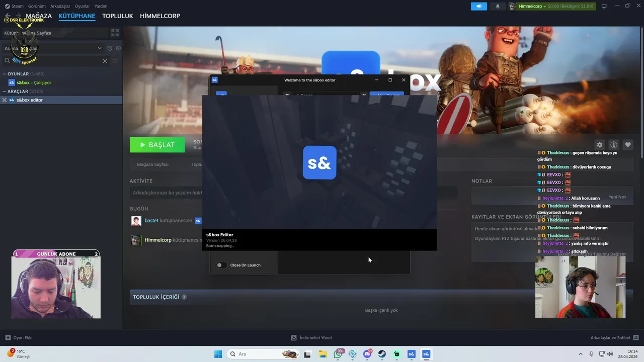Click the microphone tray icon
644x362 pixels.
[591, 354]
